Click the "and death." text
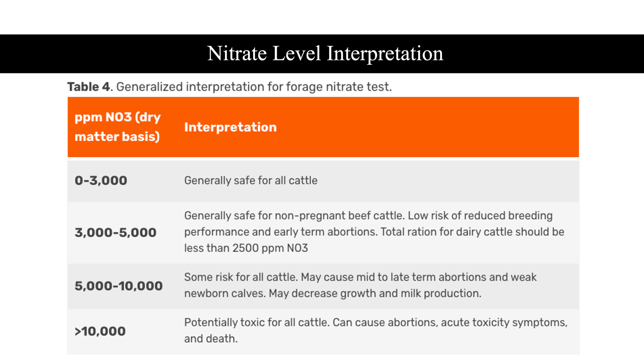The image size is (644, 362). click(211, 339)
